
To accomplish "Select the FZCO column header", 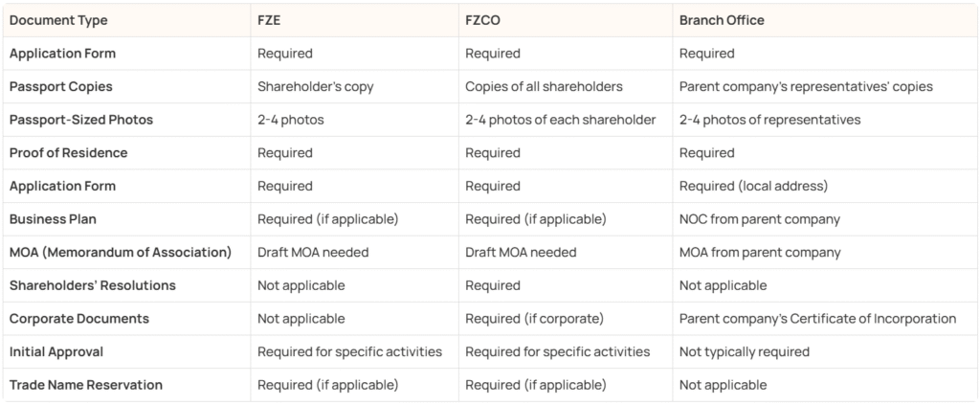I will [482, 20].
